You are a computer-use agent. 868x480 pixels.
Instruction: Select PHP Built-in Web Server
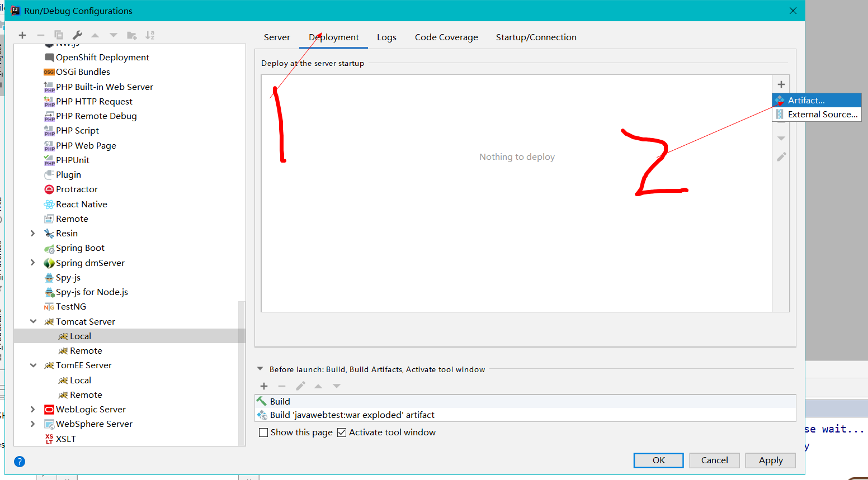[98, 87]
